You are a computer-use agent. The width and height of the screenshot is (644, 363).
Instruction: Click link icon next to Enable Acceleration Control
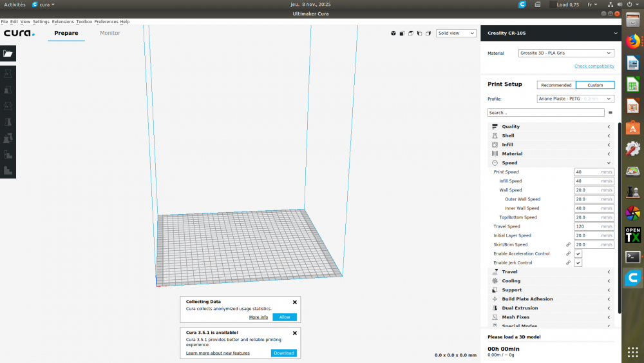coord(569,253)
